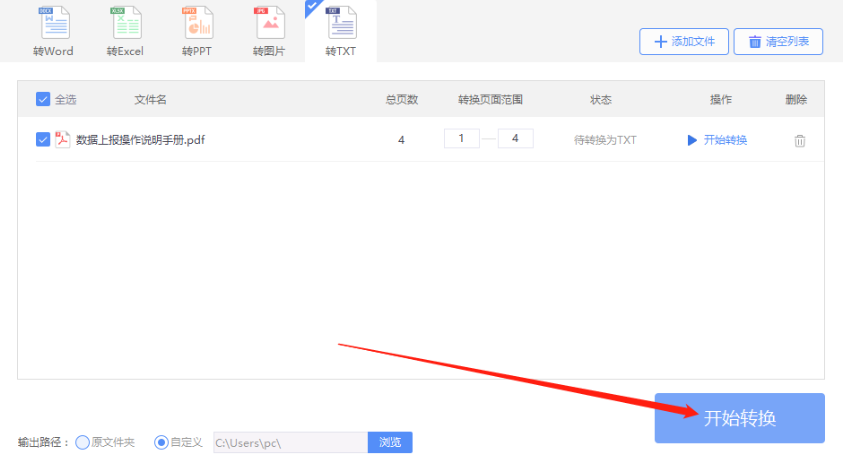
Task: Click the row's 开始转换 play link
Action: (717, 140)
